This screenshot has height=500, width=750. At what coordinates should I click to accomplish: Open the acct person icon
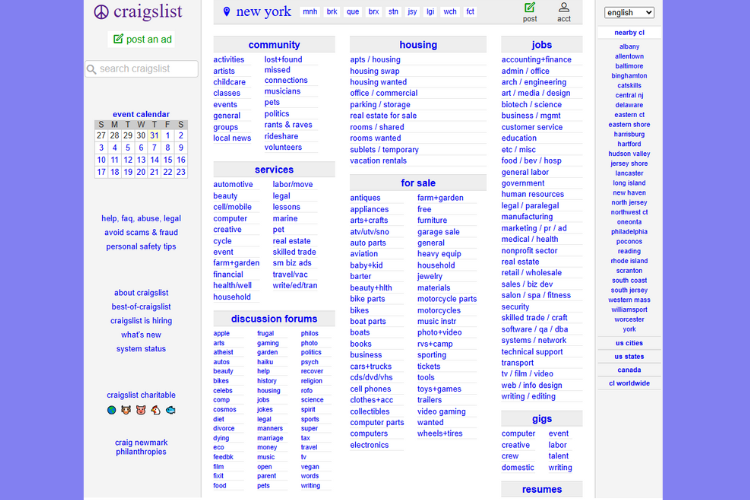tap(564, 7)
